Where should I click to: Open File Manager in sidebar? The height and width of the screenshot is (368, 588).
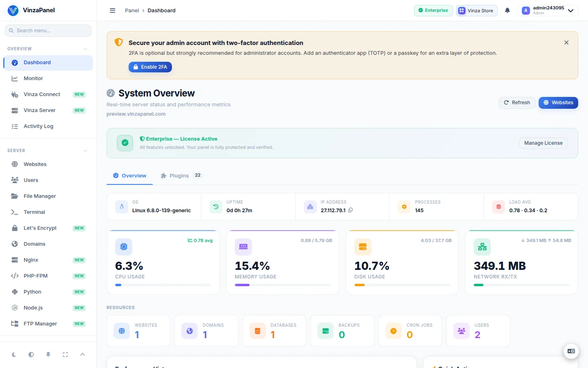[x=48, y=196]
